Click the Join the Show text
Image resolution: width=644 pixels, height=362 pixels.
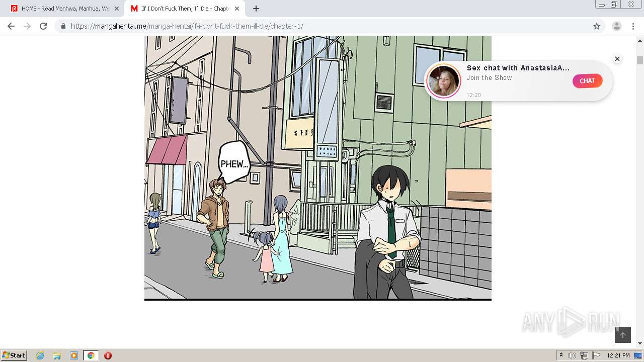pos(489,78)
